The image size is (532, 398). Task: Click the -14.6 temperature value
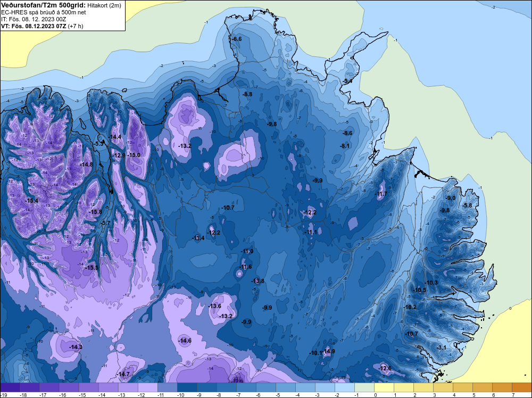click(x=185, y=341)
